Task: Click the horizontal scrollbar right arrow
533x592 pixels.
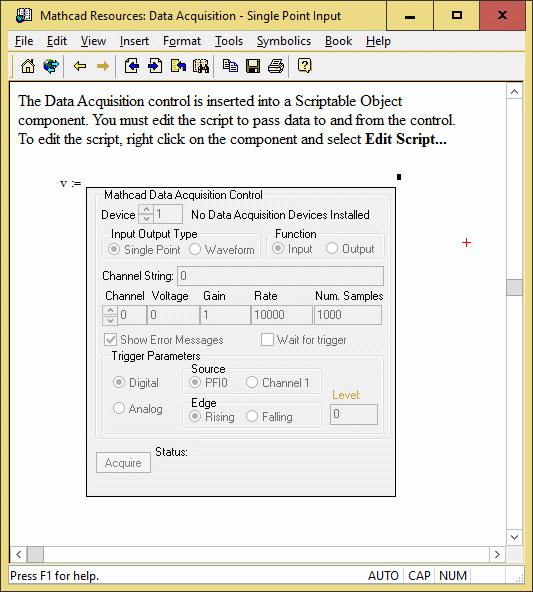Action: pyautogui.click(x=497, y=554)
